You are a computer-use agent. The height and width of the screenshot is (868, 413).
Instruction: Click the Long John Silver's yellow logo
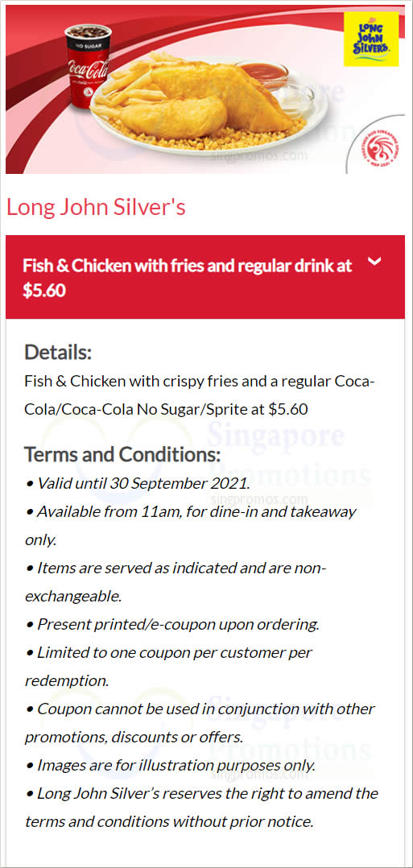371,39
